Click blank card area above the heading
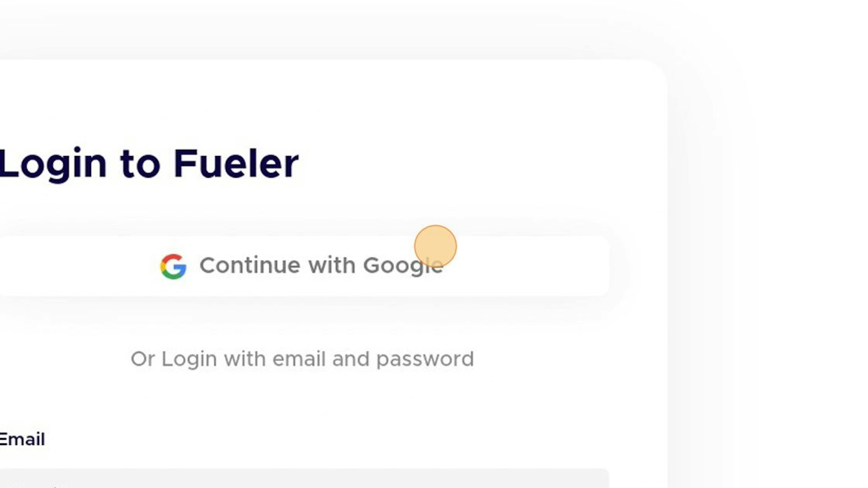 [x=303, y=101]
